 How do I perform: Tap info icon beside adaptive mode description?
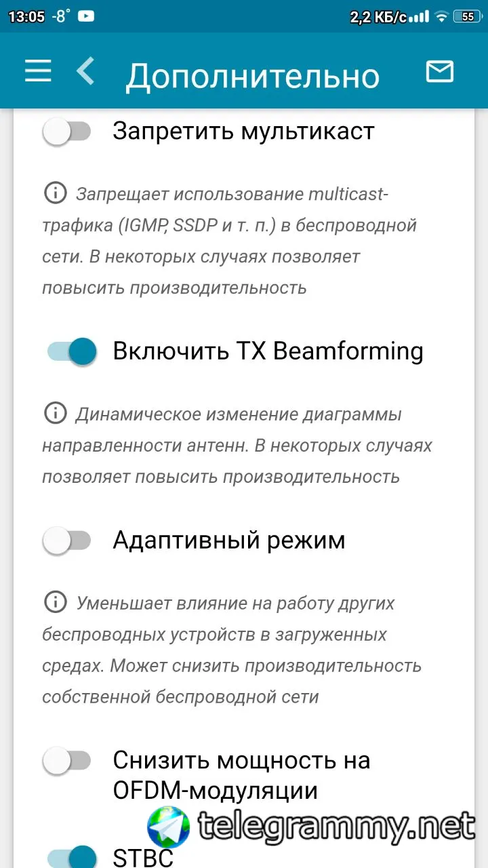tap(55, 601)
